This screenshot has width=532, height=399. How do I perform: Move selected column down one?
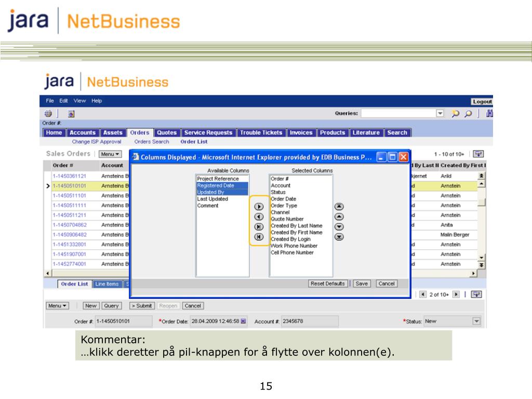339,227
